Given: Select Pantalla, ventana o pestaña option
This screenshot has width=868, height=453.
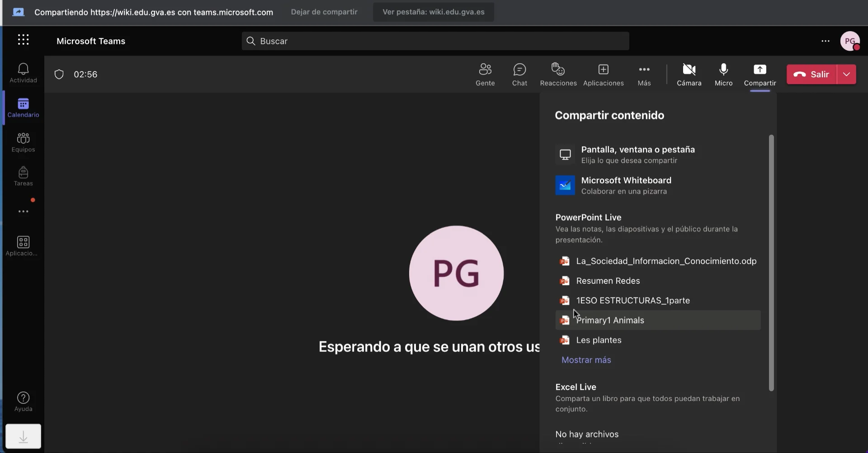Looking at the screenshot, I should (x=637, y=155).
